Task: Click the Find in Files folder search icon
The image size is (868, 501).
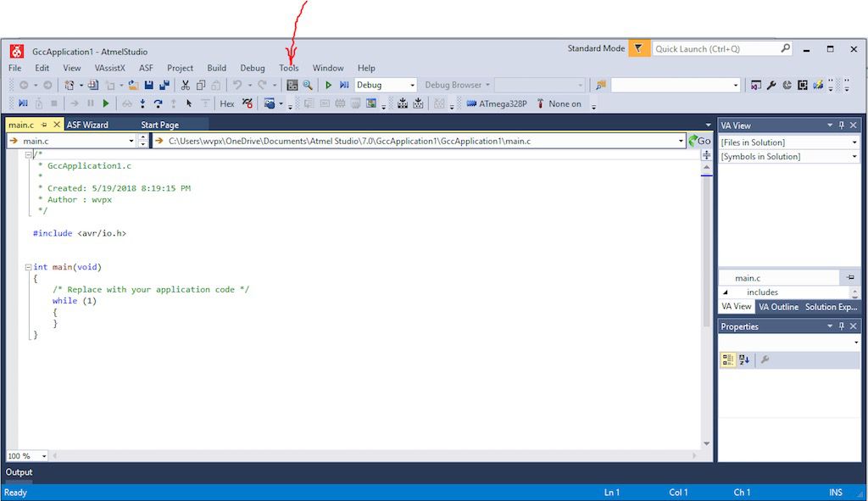Action: coord(601,86)
